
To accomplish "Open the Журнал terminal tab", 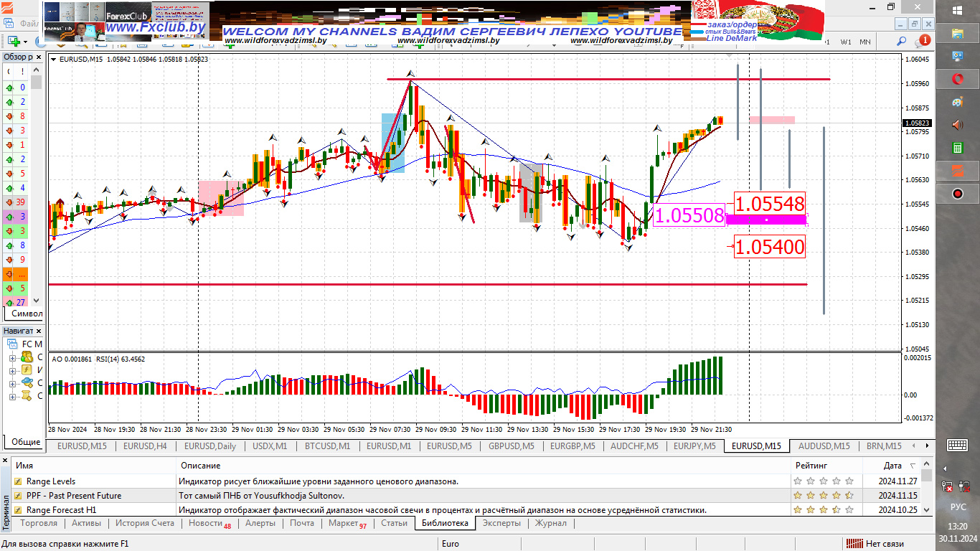I will [551, 524].
